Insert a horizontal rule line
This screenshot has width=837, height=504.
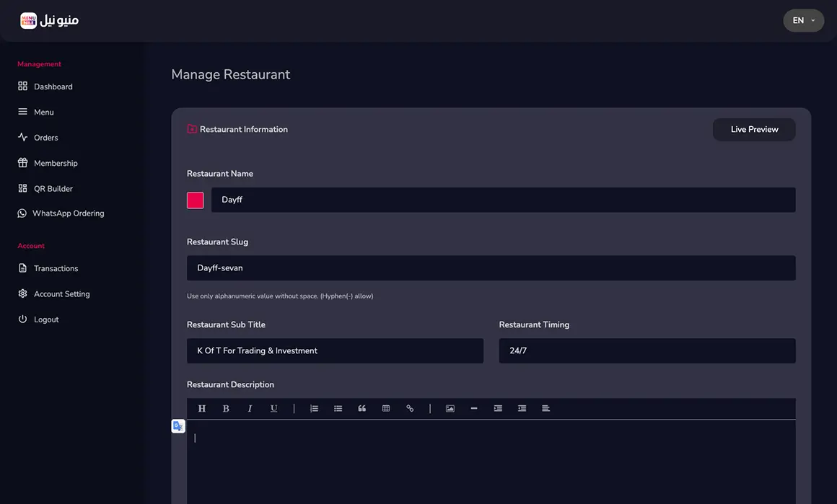pyautogui.click(x=474, y=409)
